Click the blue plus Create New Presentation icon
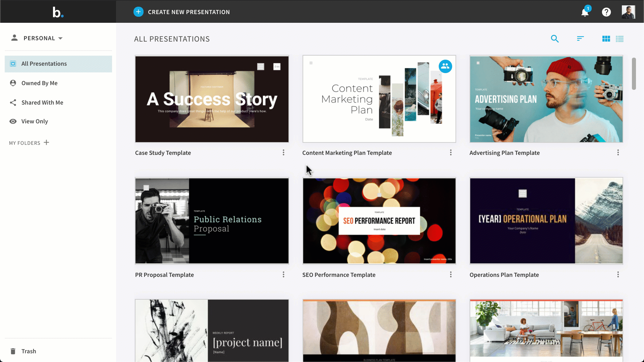The image size is (644, 362). 138,12
